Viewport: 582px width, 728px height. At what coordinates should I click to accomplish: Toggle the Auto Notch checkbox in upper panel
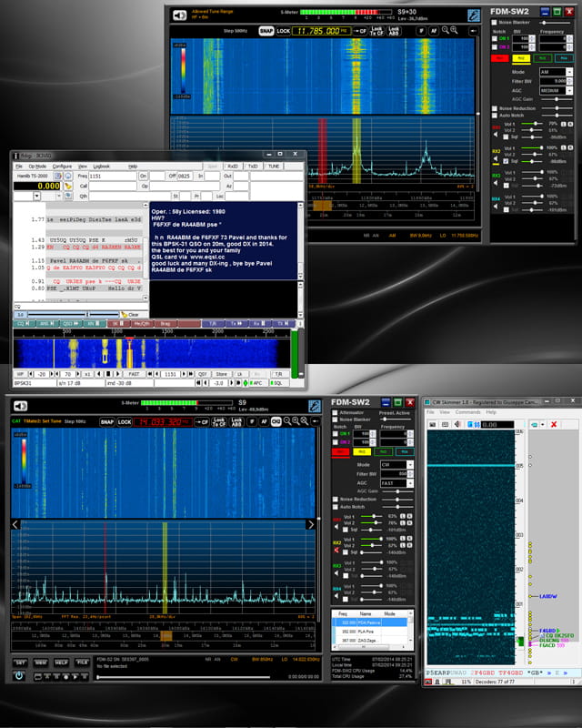click(495, 115)
